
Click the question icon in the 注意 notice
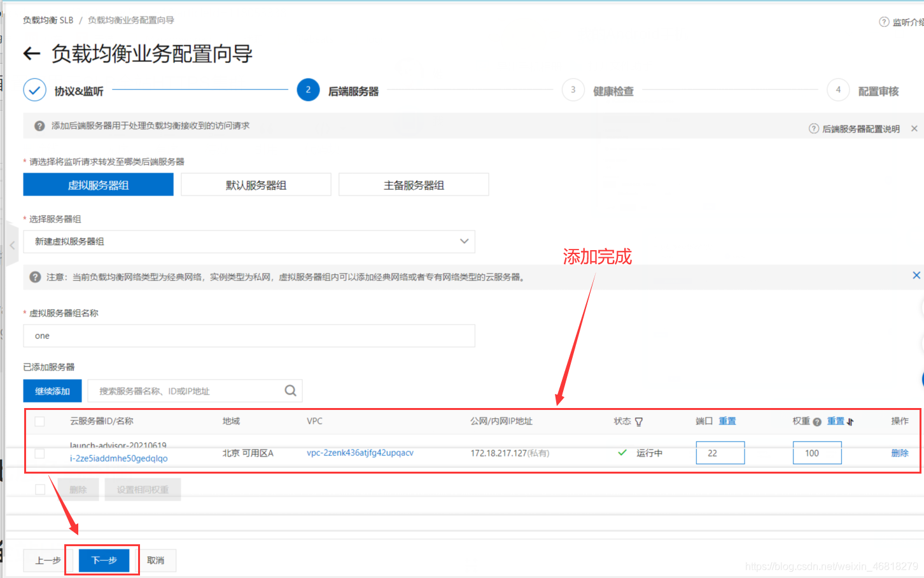point(36,277)
